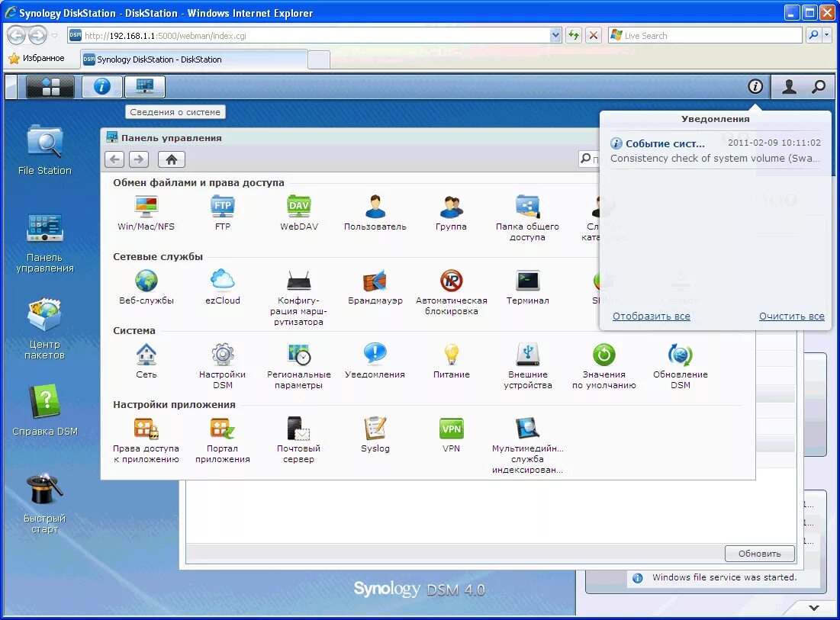
Task: Open Обновление DSM update settings
Action: coord(681,366)
